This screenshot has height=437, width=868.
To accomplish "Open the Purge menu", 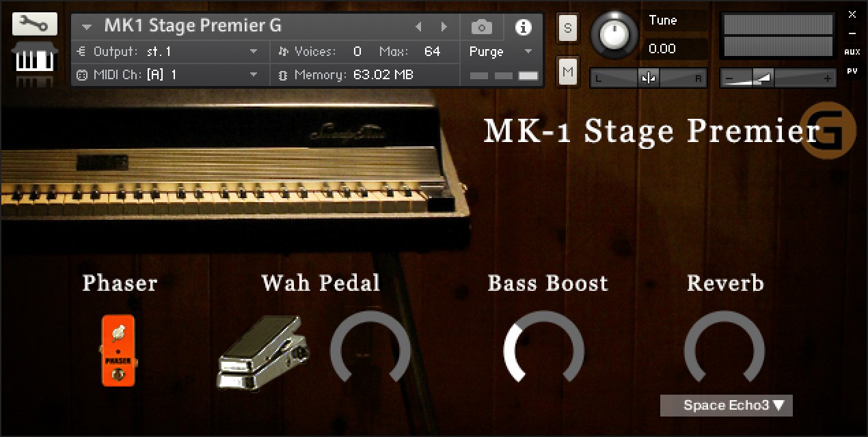I will click(x=500, y=52).
